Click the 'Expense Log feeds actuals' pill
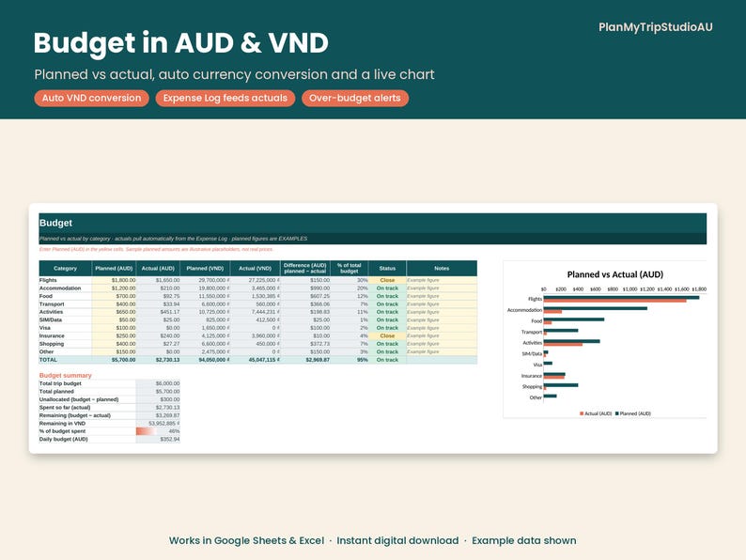The image size is (746, 560). tap(225, 98)
